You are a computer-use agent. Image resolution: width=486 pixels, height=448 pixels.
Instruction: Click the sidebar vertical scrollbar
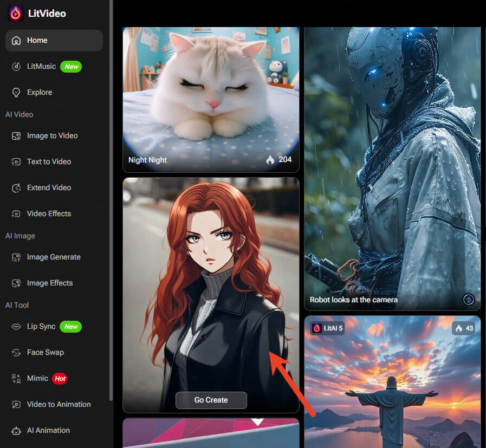111,200
